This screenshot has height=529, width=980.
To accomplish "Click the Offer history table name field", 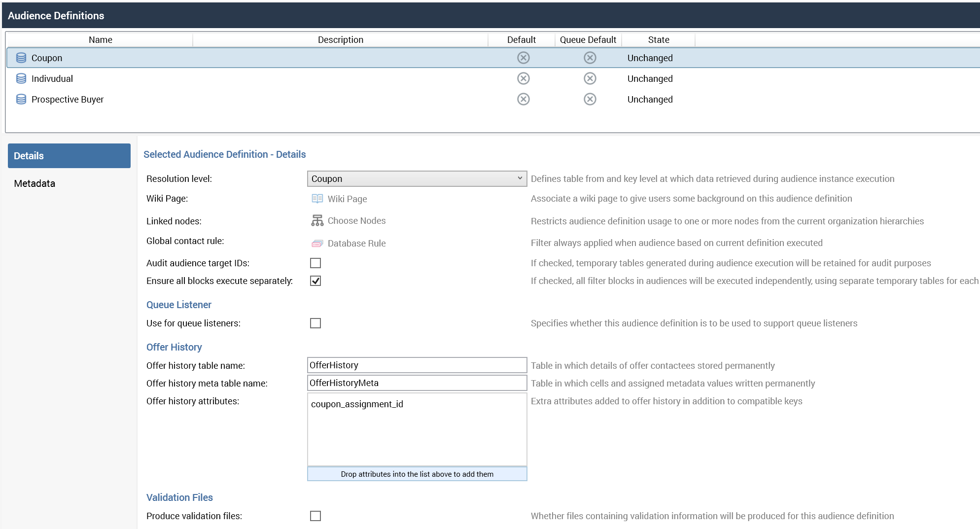I will tap(417, 365).
